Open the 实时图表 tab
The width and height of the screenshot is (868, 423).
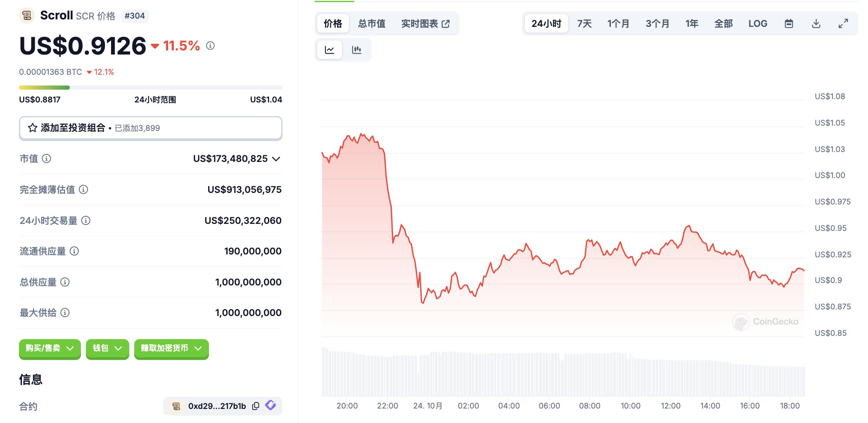point(425,24)
